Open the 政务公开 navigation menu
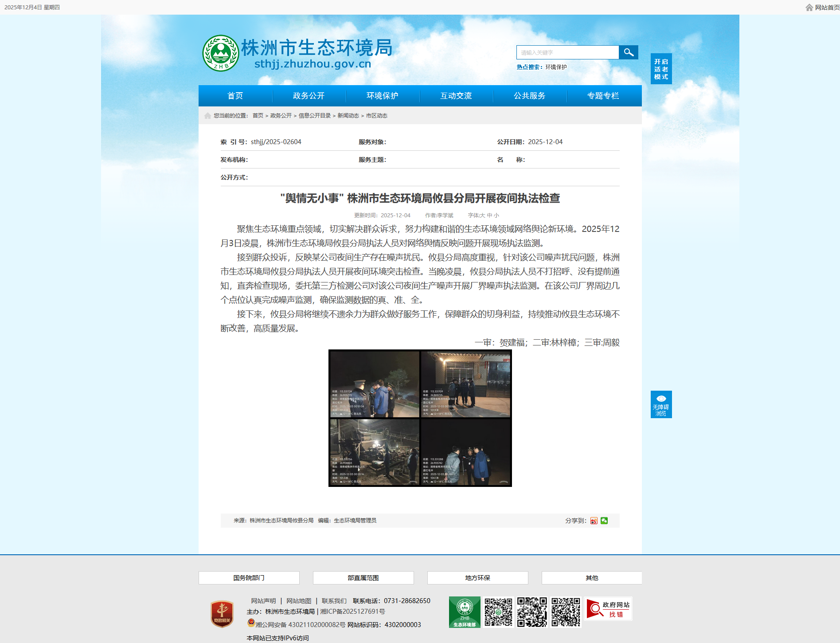Screen dimensions: 840x643 (x=309, y=96)
